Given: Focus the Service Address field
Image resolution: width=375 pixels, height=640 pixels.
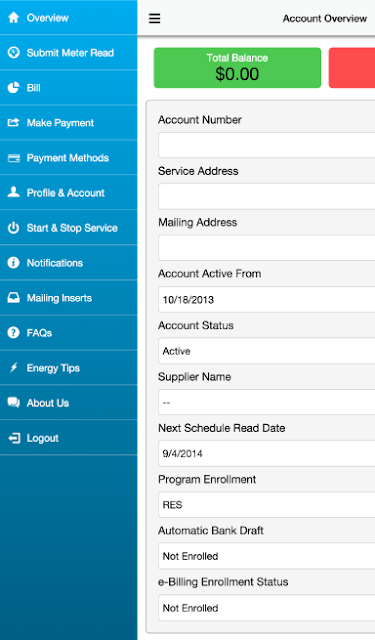Looking at the screenshot, I should 266,196.
